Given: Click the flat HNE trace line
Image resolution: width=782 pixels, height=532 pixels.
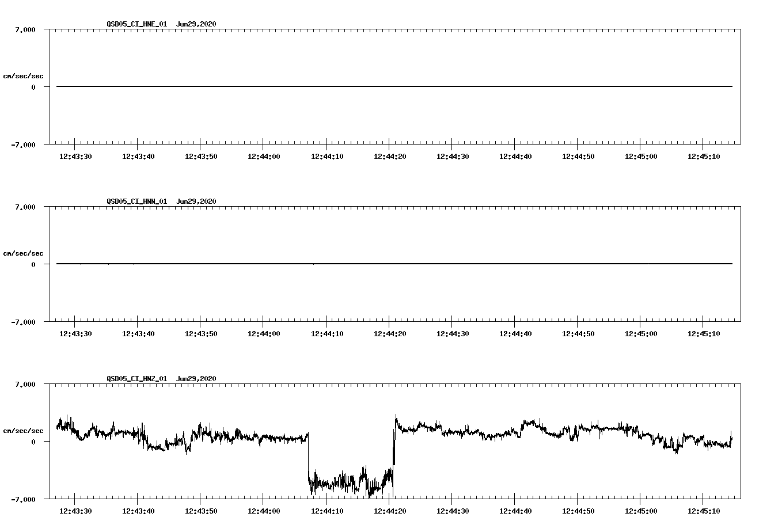Looking at the screenshot, I should (x=394, y=86).
